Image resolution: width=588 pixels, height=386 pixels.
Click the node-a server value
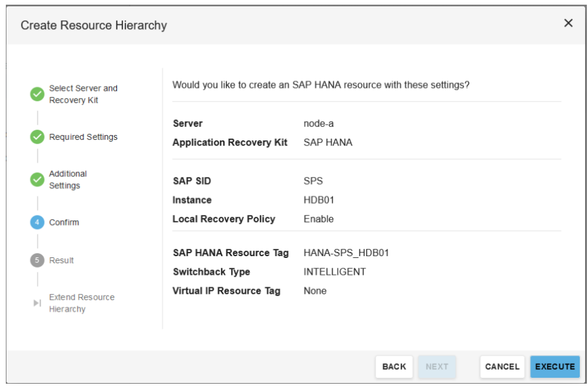319,123
